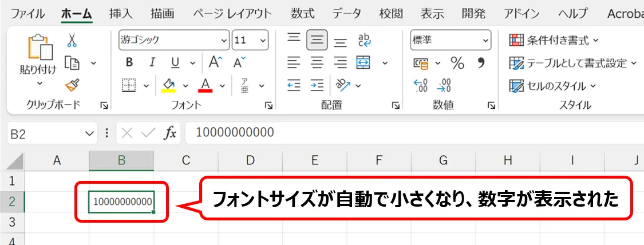Expand Merge and Center options arrow
This screenshot has height=245, width=644.
click(x=385, y=63)
